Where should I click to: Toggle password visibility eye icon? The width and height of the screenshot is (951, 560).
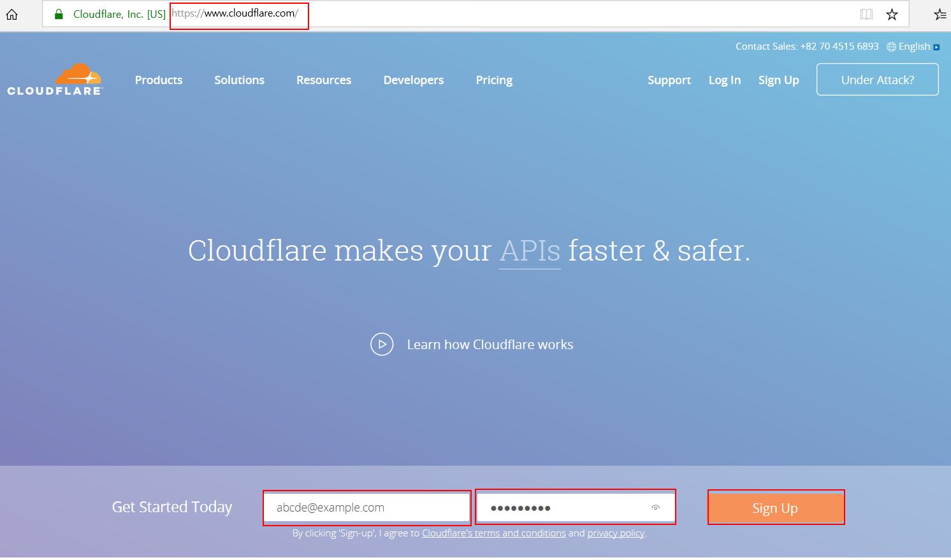point(655,508)
